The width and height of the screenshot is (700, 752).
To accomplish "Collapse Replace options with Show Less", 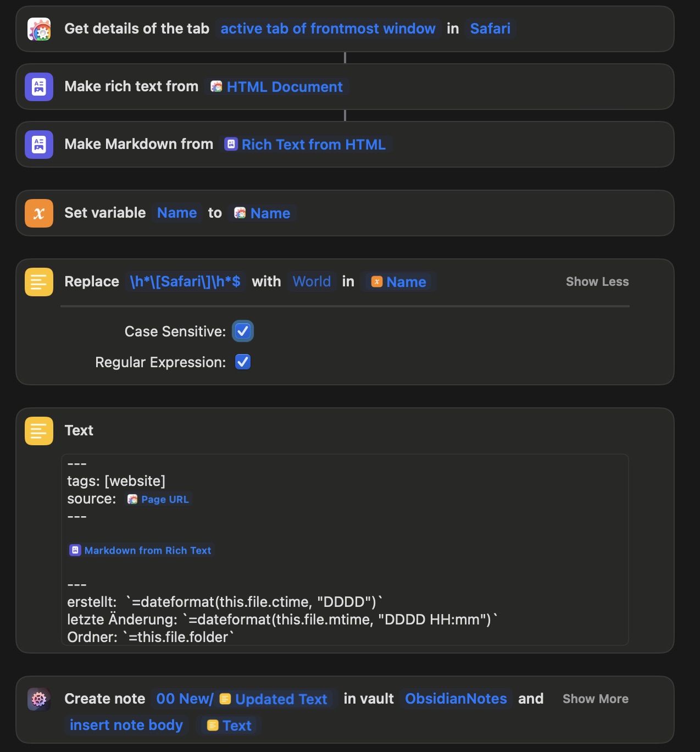I will 597,281.
